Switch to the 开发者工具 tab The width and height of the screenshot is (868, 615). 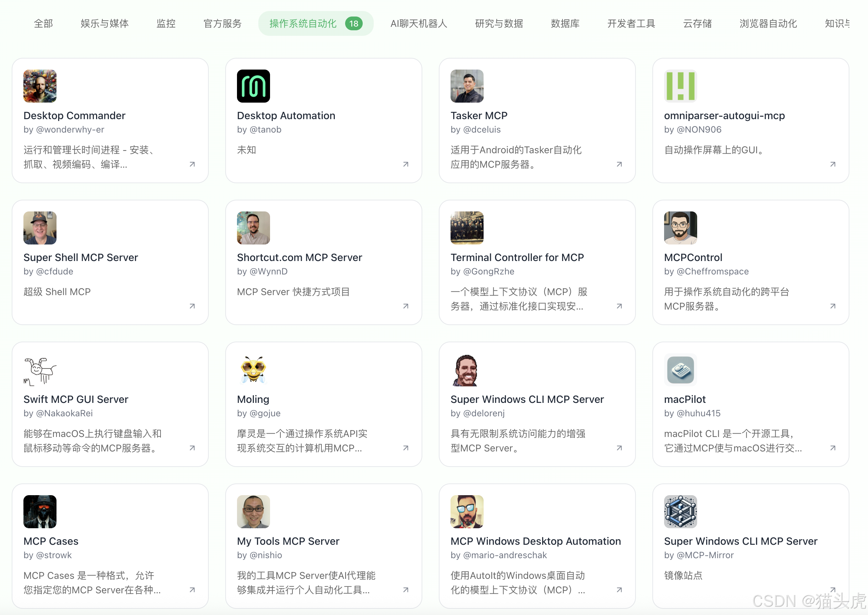(x=631, y=23)
